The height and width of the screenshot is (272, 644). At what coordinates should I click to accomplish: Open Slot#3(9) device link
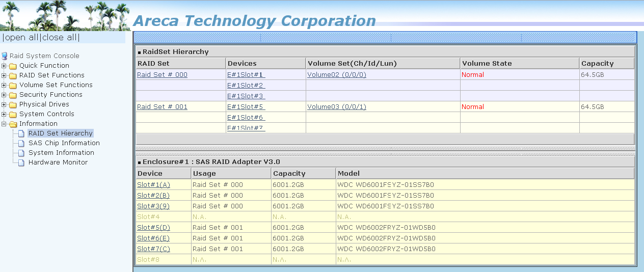click(153, 206)
